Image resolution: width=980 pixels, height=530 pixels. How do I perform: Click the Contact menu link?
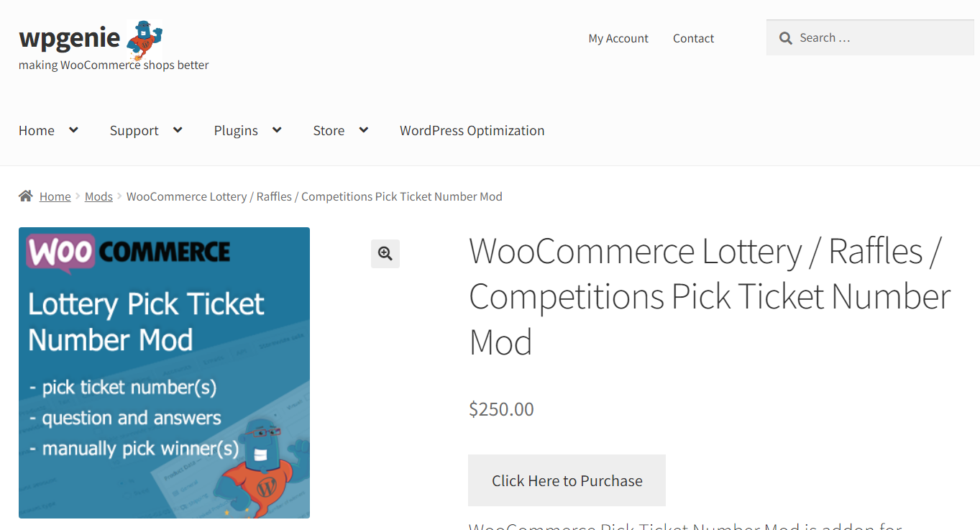coord(692,38)
